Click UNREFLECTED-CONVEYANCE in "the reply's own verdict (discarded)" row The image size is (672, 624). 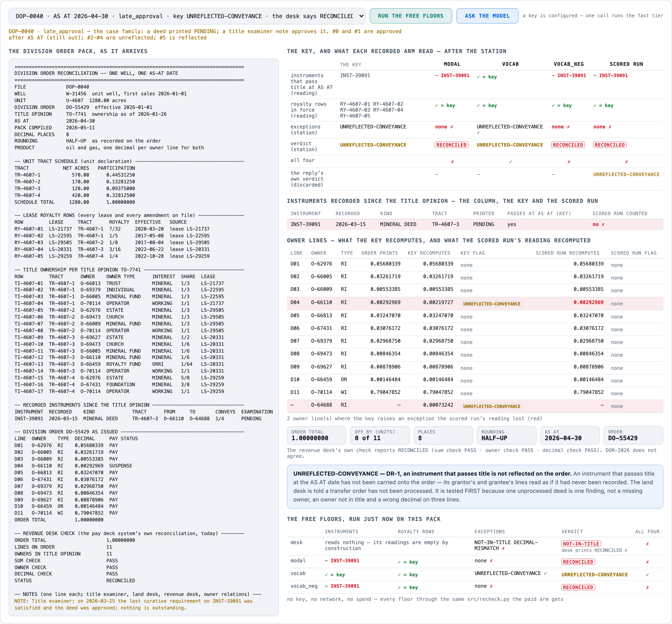[x=626, y=174]
